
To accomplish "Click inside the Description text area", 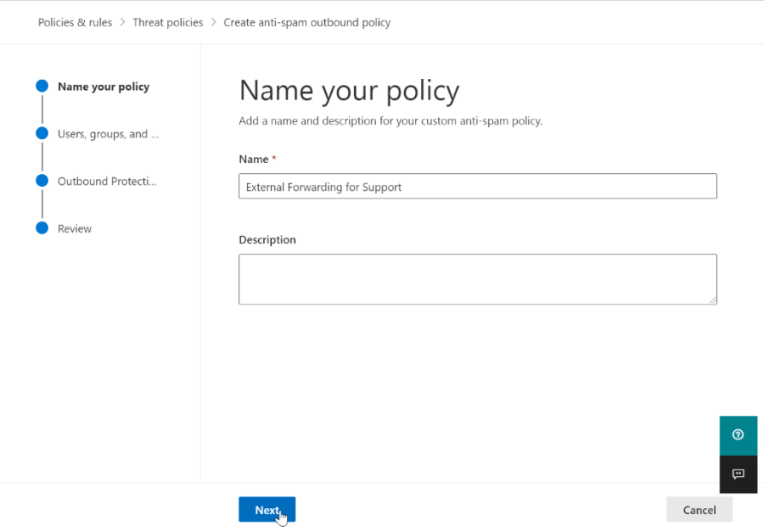I will click(x=477, y=278).
